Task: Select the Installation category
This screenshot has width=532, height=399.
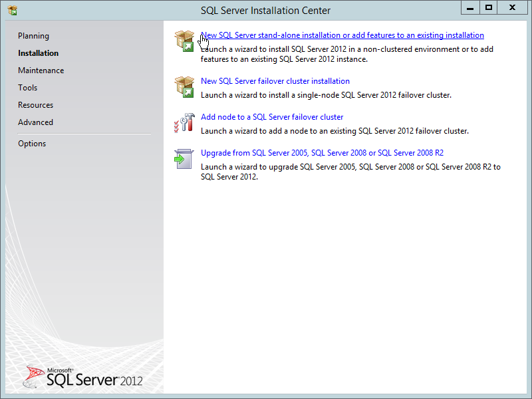Action: pyautogui.click(x=39, y=53)
